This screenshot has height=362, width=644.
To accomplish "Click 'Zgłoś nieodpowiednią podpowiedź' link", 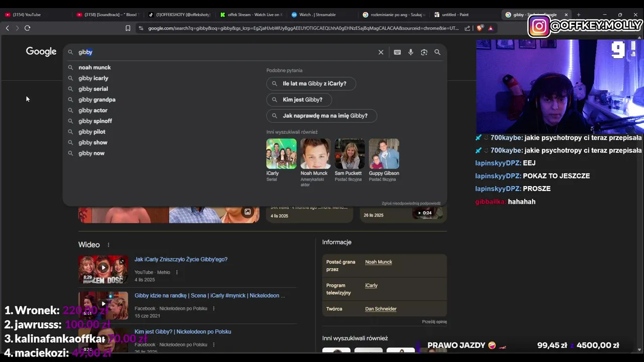I will tap(411, 204).
